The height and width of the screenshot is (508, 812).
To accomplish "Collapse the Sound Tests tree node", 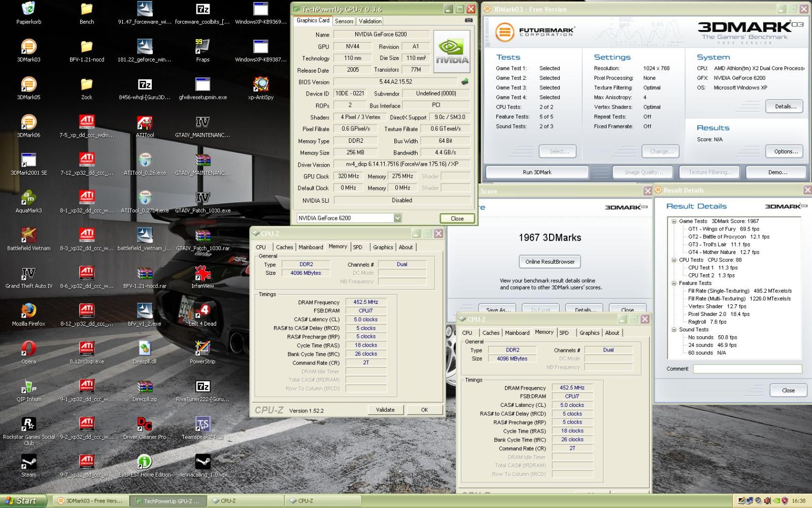I will pos(674,329).
